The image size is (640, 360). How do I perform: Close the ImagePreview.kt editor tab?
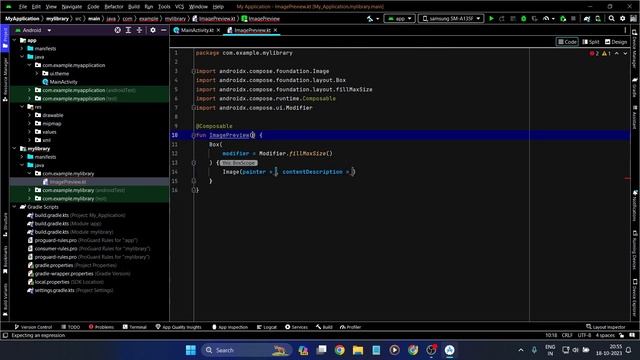(x=276, y=30)
